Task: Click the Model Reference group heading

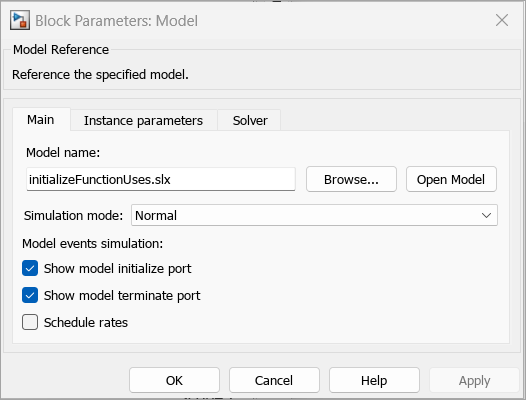Action: coord(61,50)
